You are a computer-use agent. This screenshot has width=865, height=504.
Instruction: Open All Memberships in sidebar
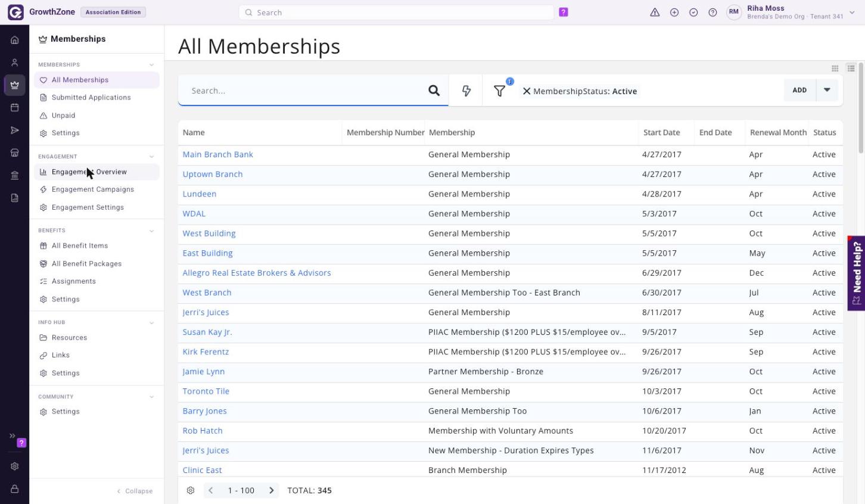(x=97, y=80)
